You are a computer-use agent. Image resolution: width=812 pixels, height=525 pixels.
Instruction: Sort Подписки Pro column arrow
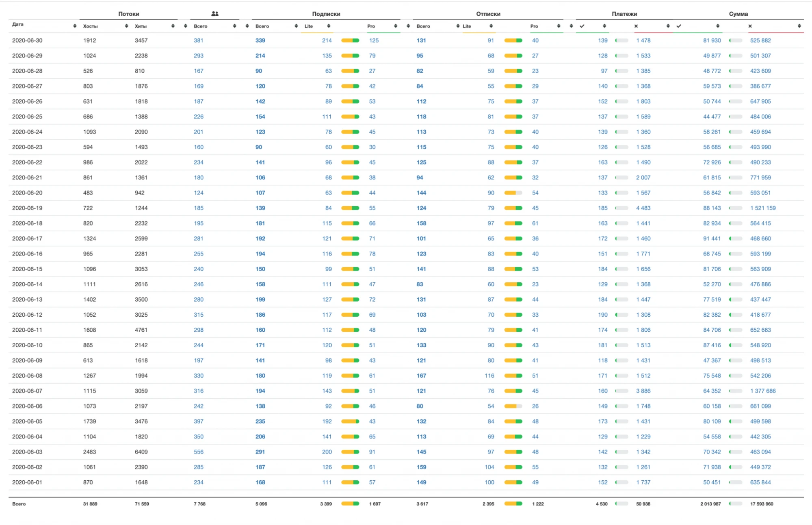coord(395,26)
